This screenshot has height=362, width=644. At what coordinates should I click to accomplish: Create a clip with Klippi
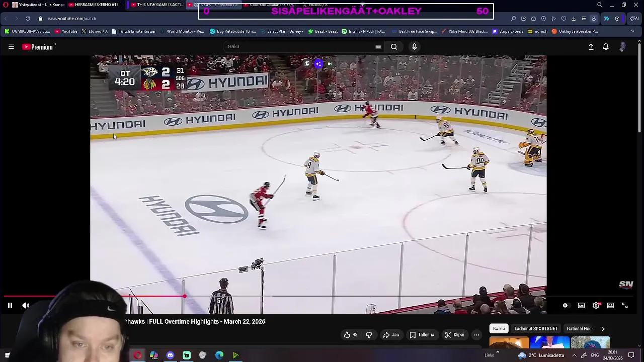(x=454, y=335)
